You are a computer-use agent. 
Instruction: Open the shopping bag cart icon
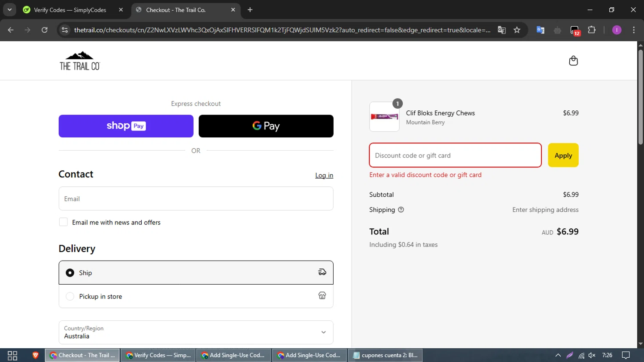[x=573, y=61]
